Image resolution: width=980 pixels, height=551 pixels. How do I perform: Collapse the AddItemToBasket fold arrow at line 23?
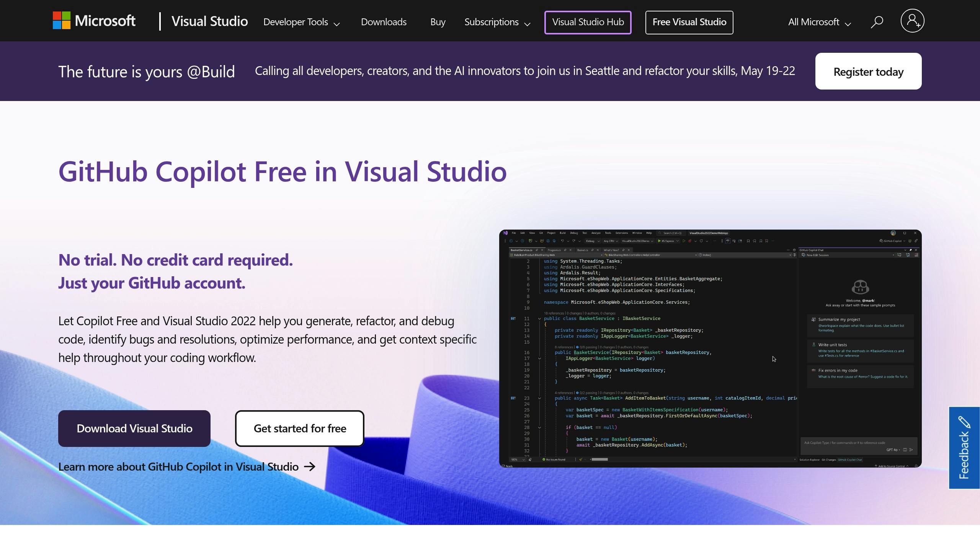coord(539,398)
